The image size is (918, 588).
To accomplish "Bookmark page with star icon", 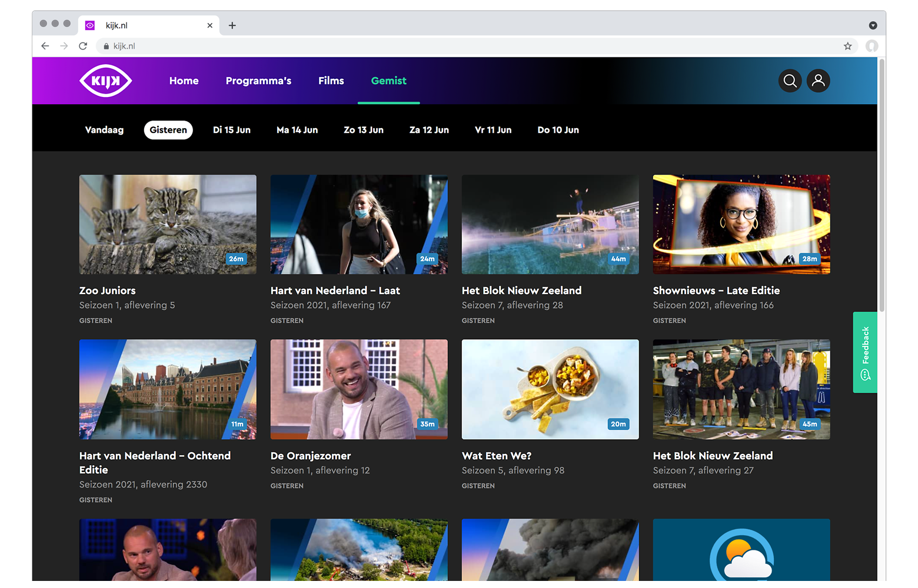I will 847,46.
